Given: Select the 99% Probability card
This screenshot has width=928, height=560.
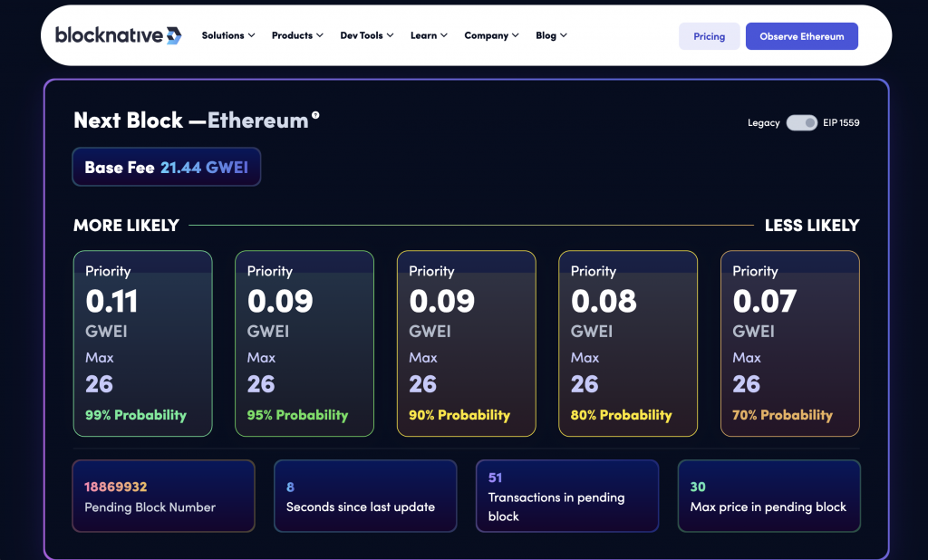Looking at the screenshot, I should [142, 343].
